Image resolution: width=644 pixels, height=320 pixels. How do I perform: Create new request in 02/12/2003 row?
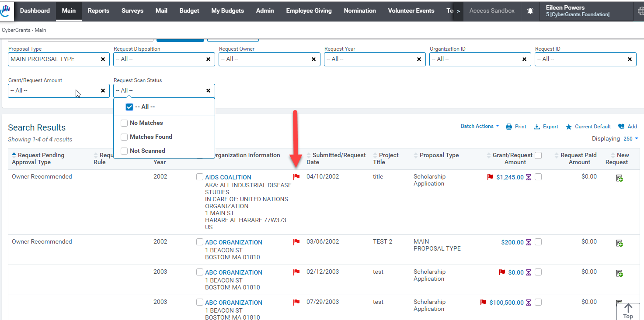coord(619,273)
